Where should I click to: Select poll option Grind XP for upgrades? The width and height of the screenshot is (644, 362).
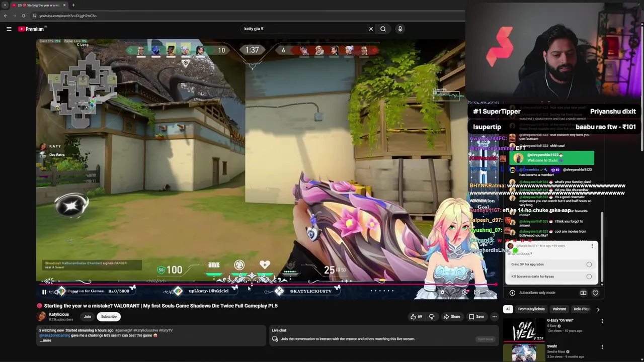(x=552, y=264)
